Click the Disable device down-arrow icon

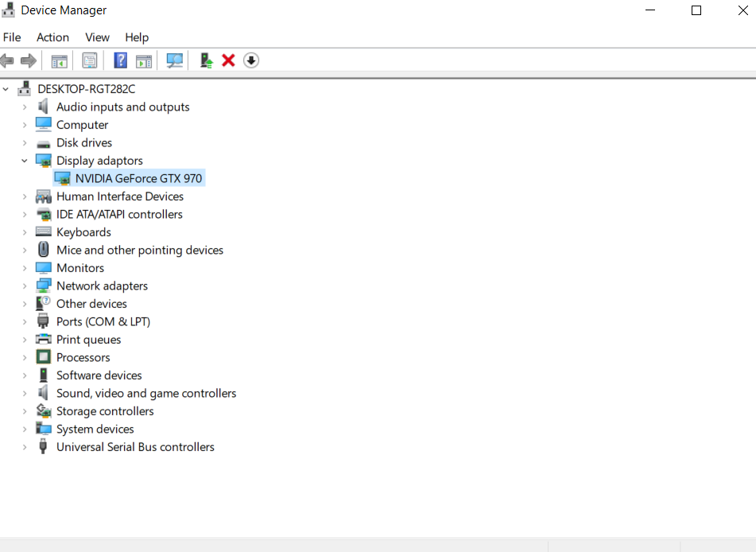coord(251,60)
